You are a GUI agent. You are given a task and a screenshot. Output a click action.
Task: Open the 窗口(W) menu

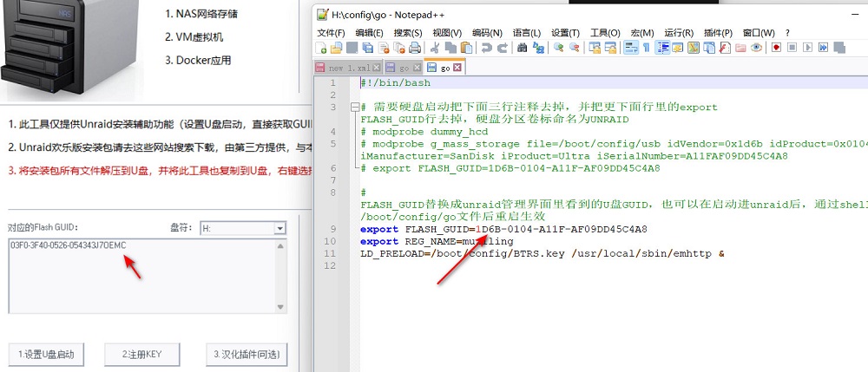tap(759, 33)
